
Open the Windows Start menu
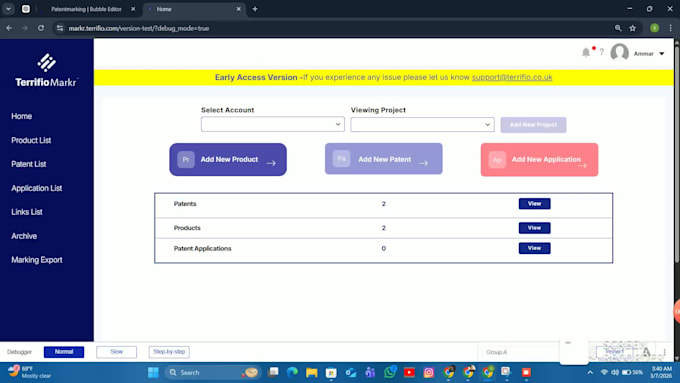pos(153,373)
